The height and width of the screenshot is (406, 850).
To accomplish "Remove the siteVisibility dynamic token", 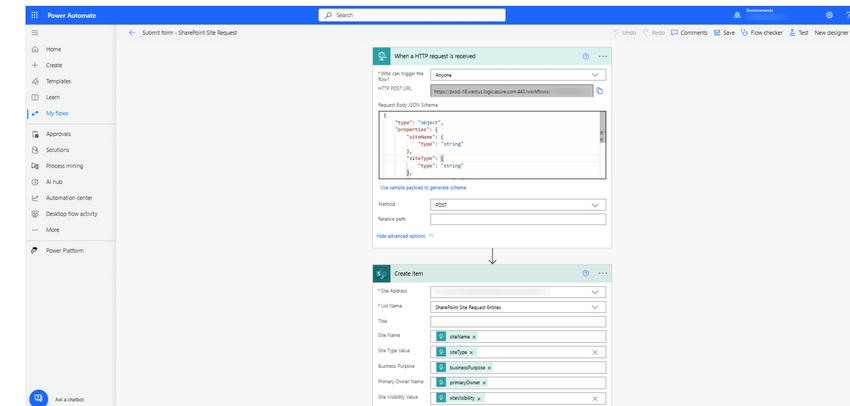I will pos(479,398).
